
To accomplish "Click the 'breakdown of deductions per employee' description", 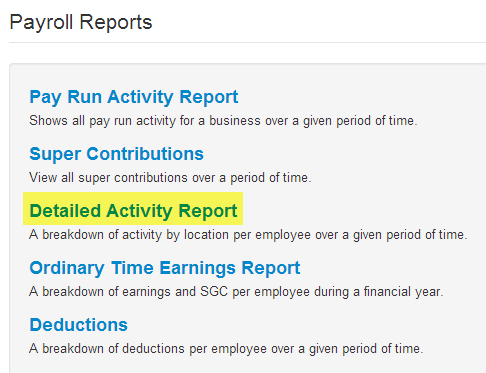I will (x=226, y=349).
